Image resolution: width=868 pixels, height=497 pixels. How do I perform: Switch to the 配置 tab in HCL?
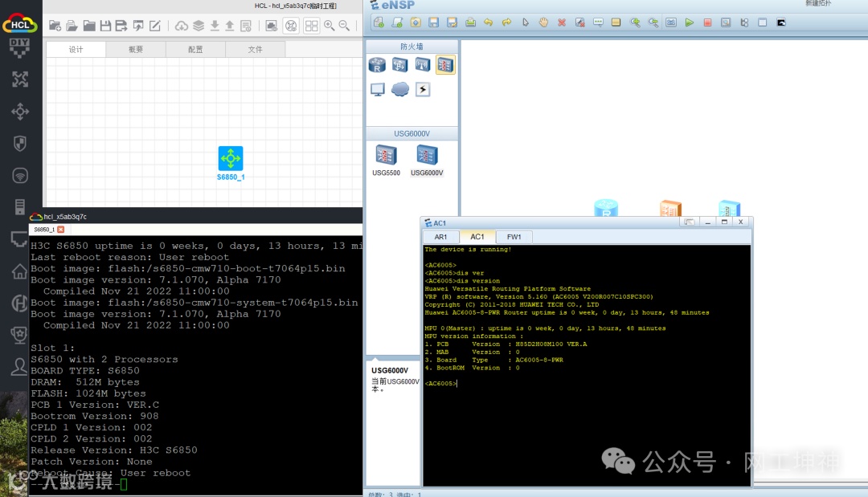tap(195, 49)
